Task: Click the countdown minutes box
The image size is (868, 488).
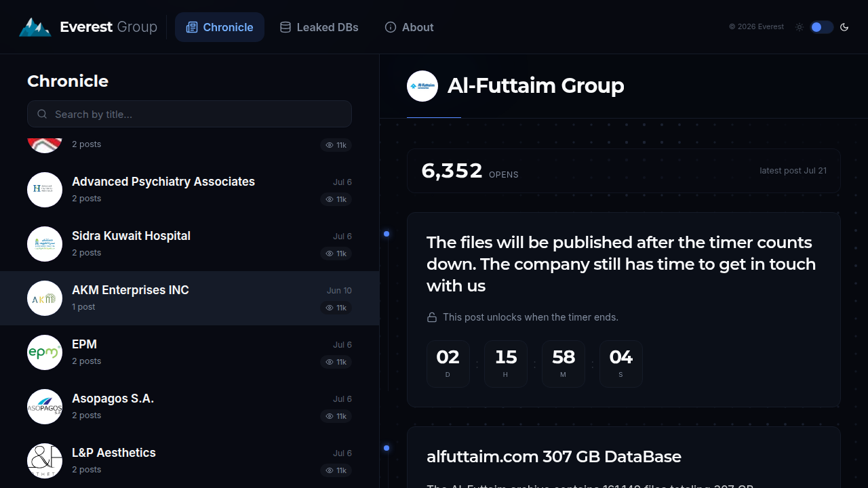Action: (564, 364)
